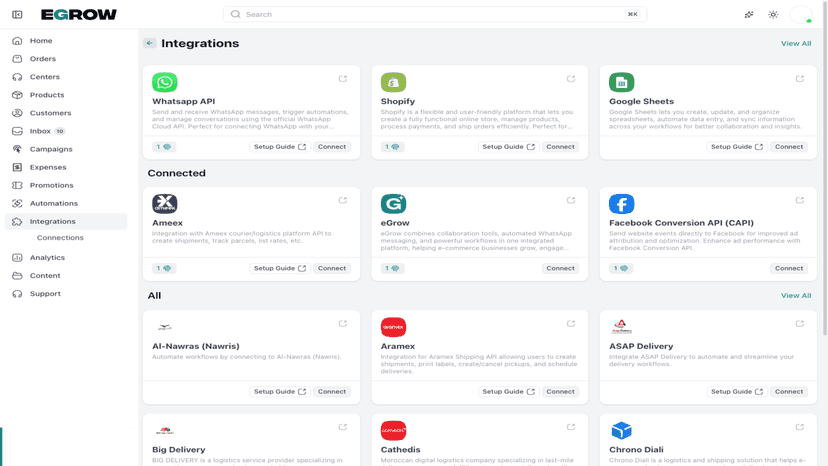Toggle the light theme sun icon

pos(773,14)
